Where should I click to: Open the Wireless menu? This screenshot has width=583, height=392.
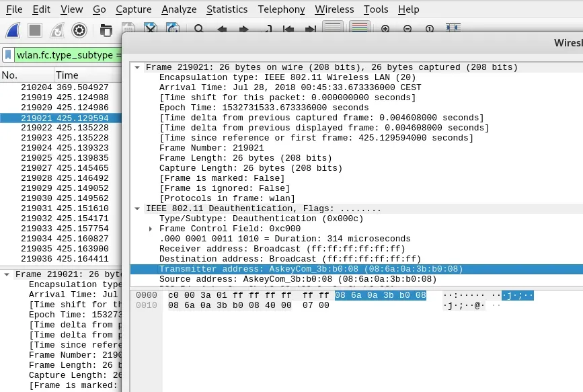pos(334,9)
